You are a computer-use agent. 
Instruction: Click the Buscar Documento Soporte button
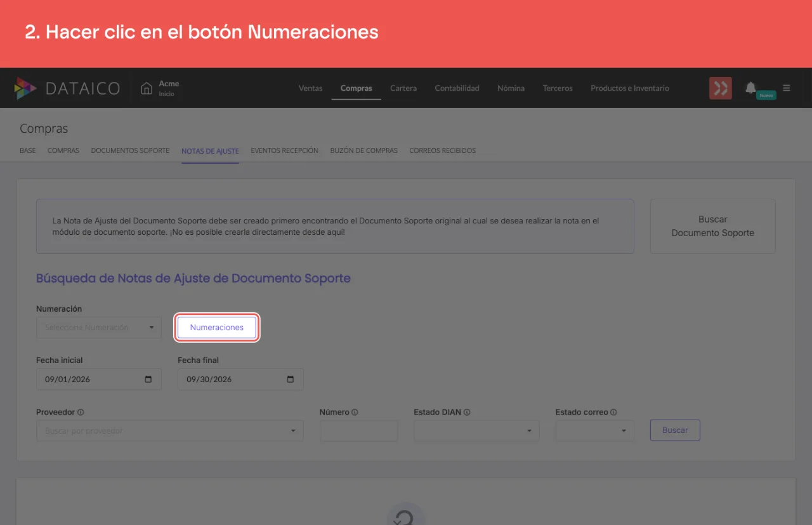(713, 226)
